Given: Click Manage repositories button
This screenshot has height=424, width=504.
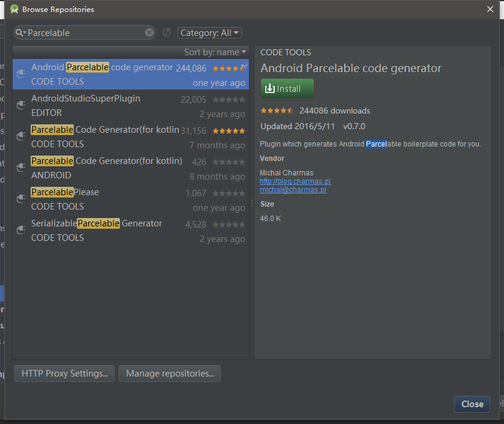Looking at the screenshot, I should (170, 374).
